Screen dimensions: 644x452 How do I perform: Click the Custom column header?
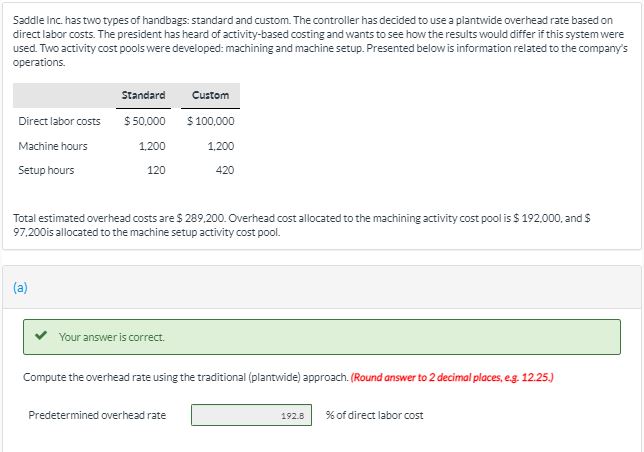pyautogui.click(x=210, y=95)
